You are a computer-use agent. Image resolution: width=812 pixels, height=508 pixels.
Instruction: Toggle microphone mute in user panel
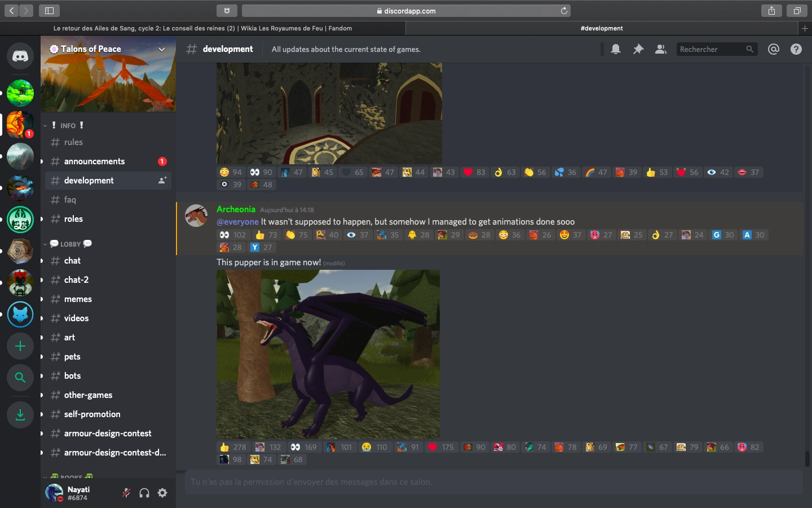click(126, 493)
